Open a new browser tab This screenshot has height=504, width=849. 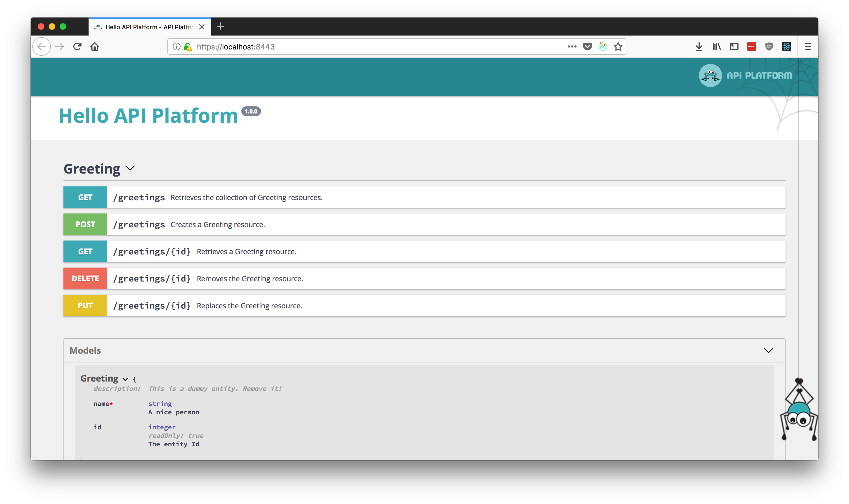pos(220,27)
